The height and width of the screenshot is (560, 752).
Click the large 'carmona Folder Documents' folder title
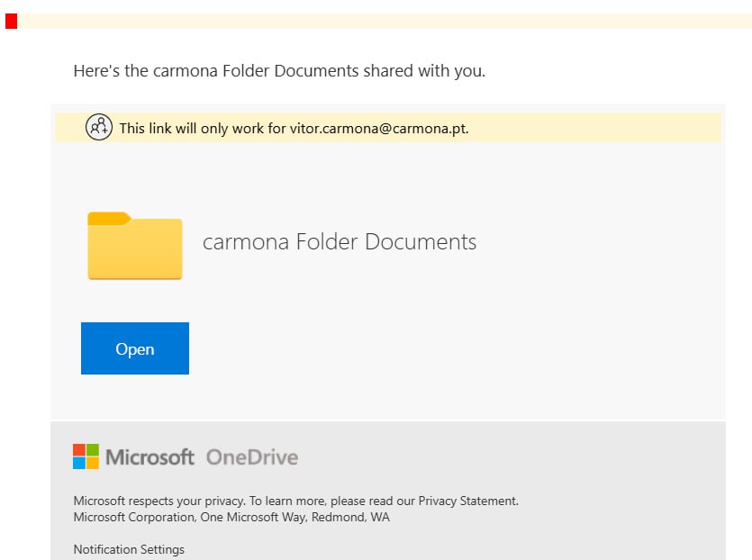click(340, 241)
